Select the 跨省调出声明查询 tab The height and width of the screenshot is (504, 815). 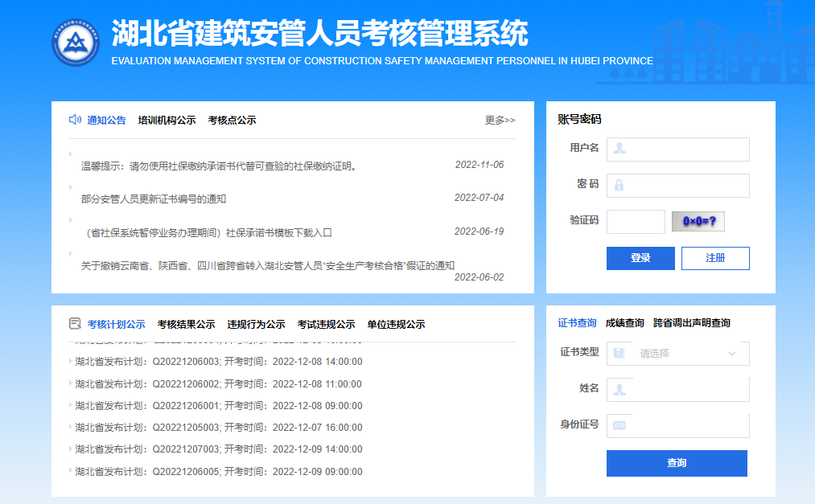coord(692,323)
